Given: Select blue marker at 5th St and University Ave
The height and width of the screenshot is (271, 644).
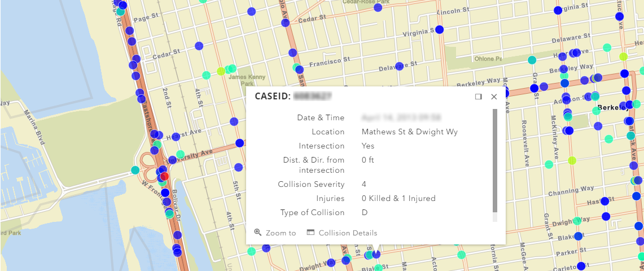Looking at the screenshot, I should click(x=239, y=143).
